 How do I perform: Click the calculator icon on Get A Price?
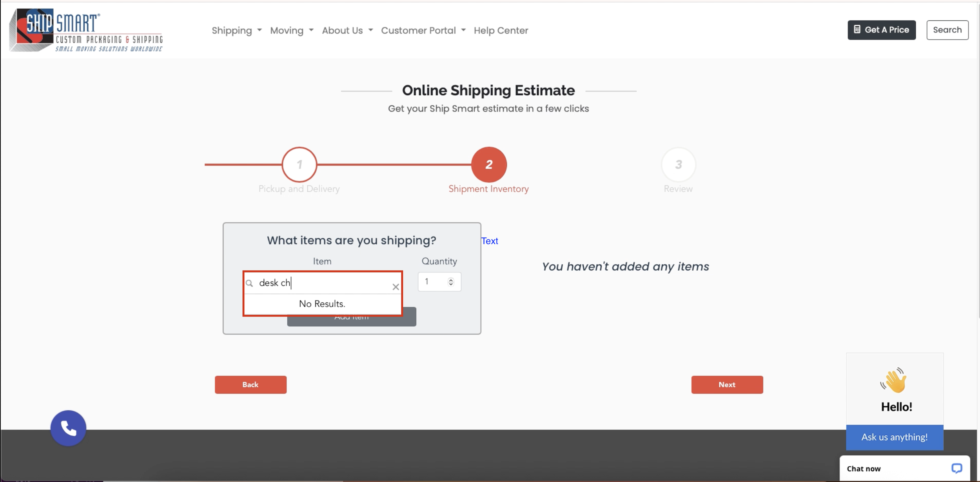857,29
